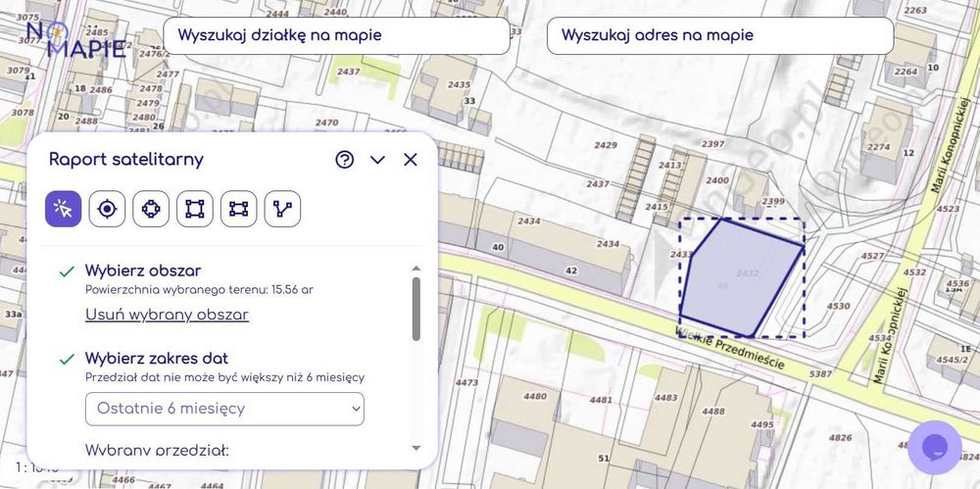Click the NaMapie logo
980x489 pixels.
click(x=75, y=40)
